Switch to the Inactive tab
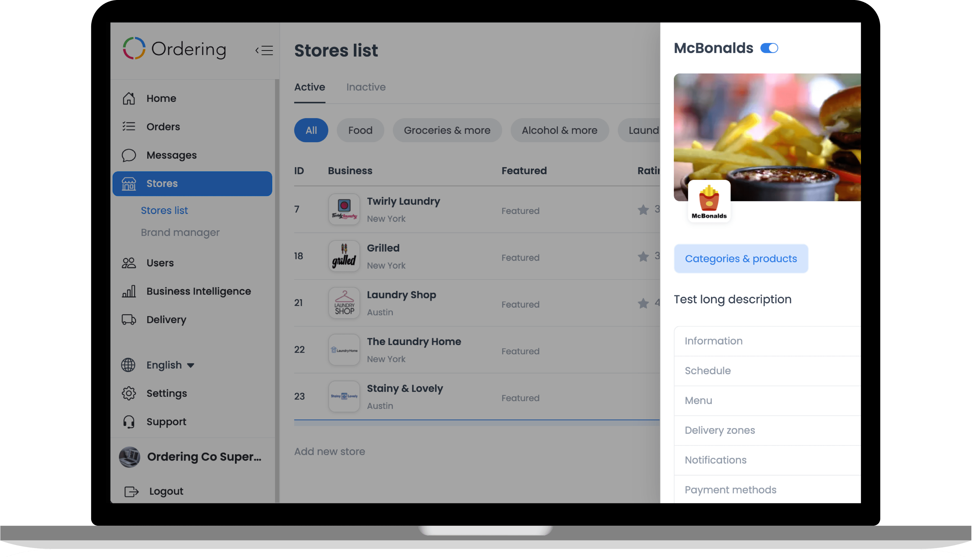Screen dimensions: 980x557 click(366, 87)
